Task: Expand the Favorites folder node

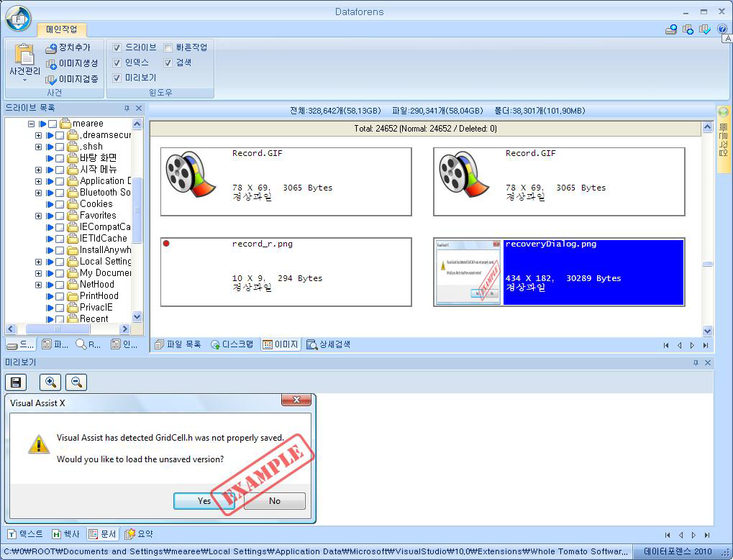Action: coord(38,216)
